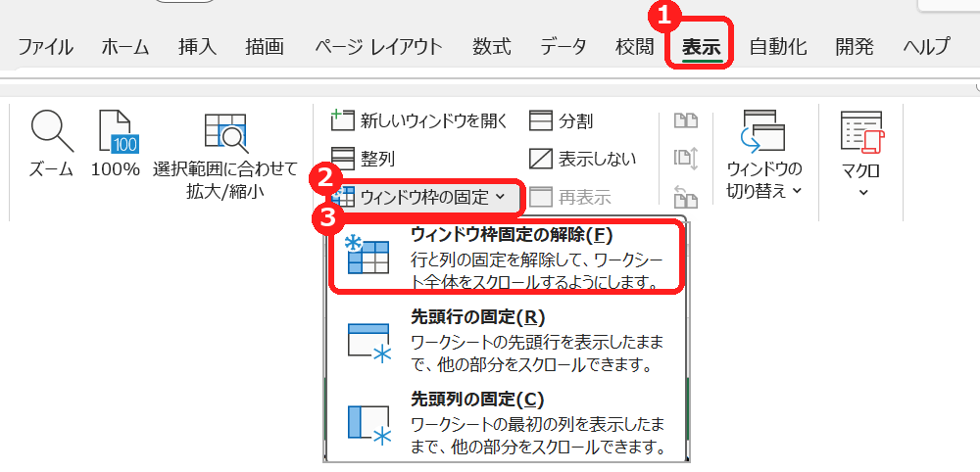Click the ズーム magnifier icon
This screenshot has height=472, width=980.
[51, 131]
